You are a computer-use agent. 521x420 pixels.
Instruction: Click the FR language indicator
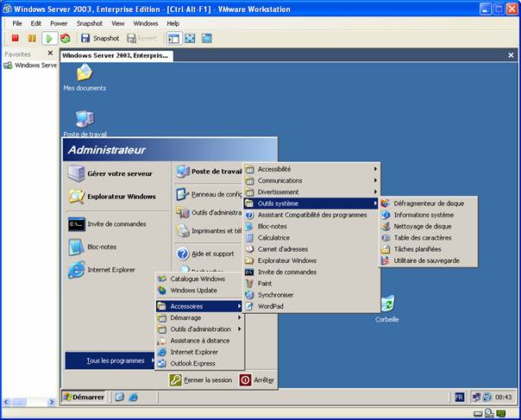coord(459,397)
